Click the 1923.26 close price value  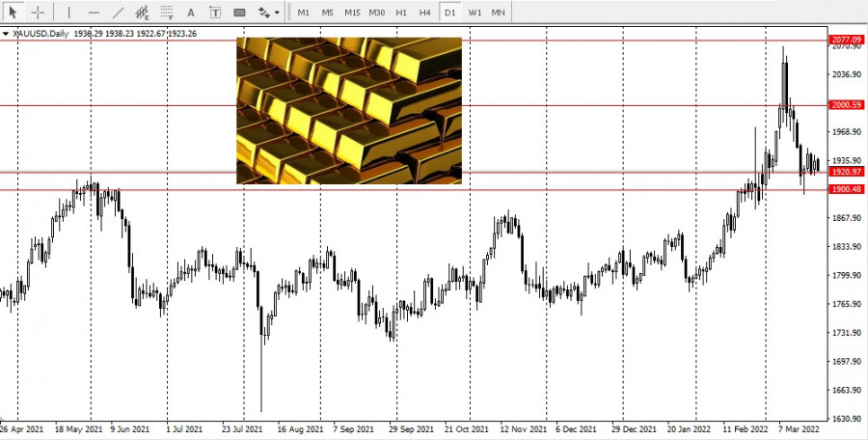(182, 34)
